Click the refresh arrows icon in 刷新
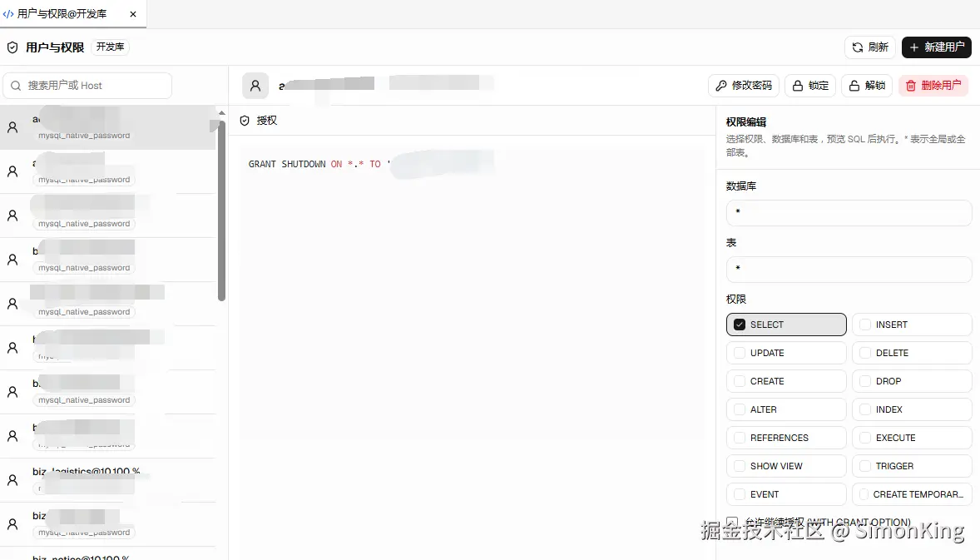This screenshot has width=980, height=560. [x=858, y=47]
